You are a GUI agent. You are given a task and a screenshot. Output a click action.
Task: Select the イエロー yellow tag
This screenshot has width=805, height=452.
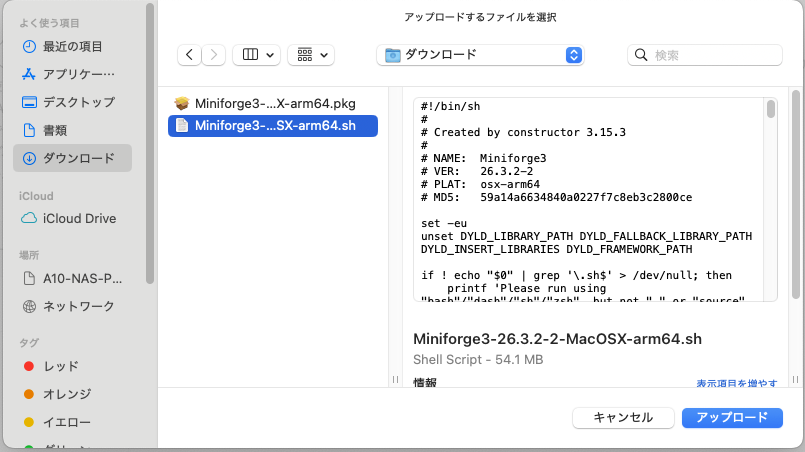click(x=72, y=422)
